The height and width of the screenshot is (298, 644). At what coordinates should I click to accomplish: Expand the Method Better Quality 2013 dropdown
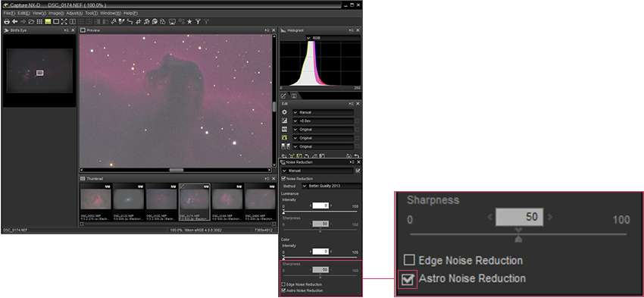point(331,187)
